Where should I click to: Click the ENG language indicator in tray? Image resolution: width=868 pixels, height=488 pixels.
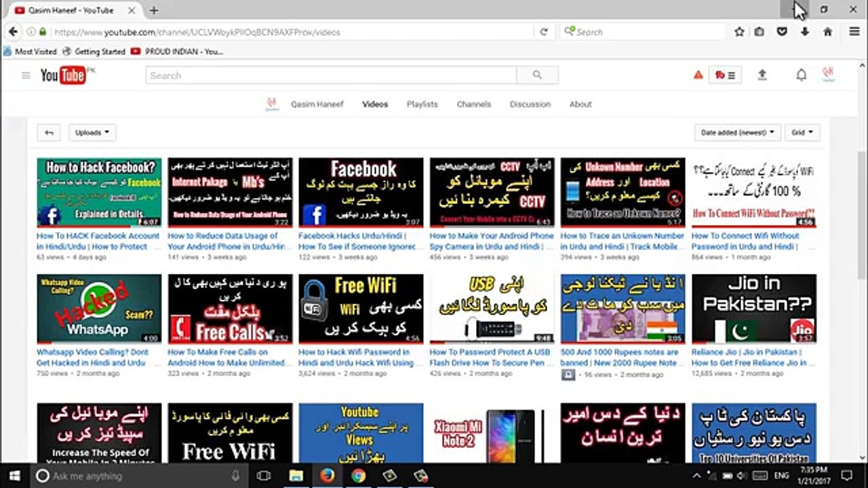[781, 476]
